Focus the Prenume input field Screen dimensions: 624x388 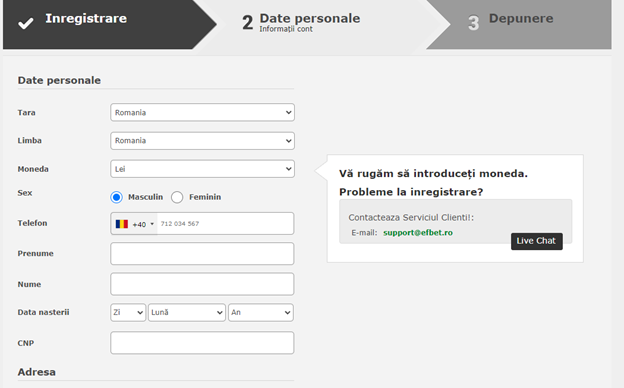tap(202, 253)
